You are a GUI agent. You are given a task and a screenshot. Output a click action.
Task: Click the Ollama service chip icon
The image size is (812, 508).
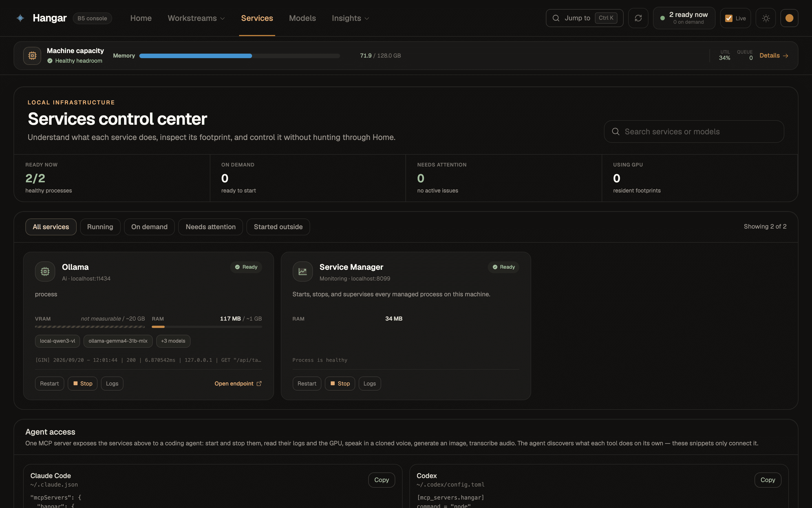(x=45, y=271)
